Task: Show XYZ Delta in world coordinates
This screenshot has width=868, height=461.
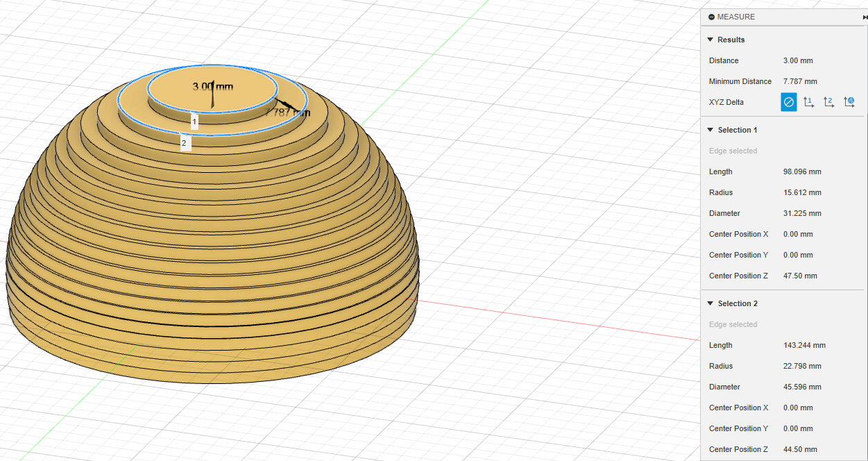Action: [x=849, y=102]
